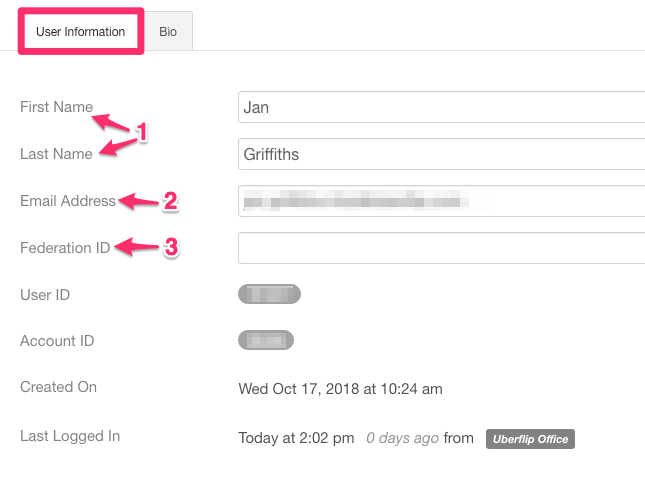Click the First Name field containing Jan
Viewport: 645px width, 478px height.
(441, 107)
